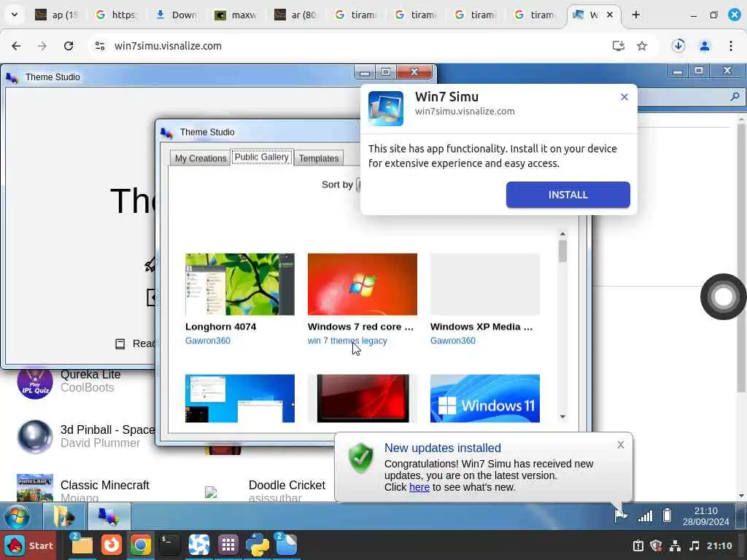Bookmark this page with star icon
The image size is (747, 560).
coord(642,46)
